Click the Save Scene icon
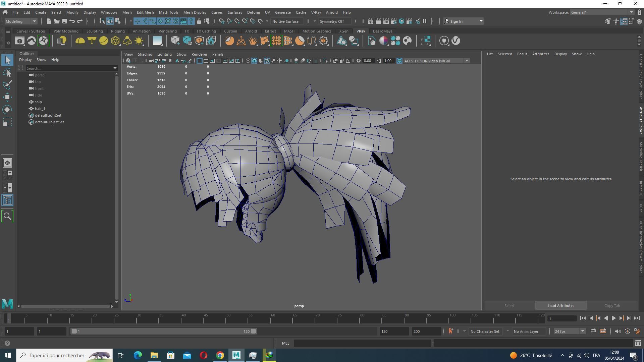This screenshot has height=362, width=644. pos(64,21)
